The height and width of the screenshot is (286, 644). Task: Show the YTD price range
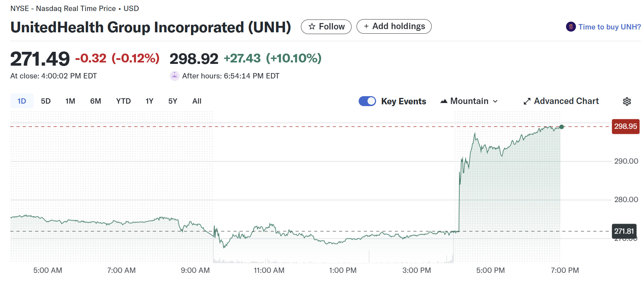coord(123,101)
